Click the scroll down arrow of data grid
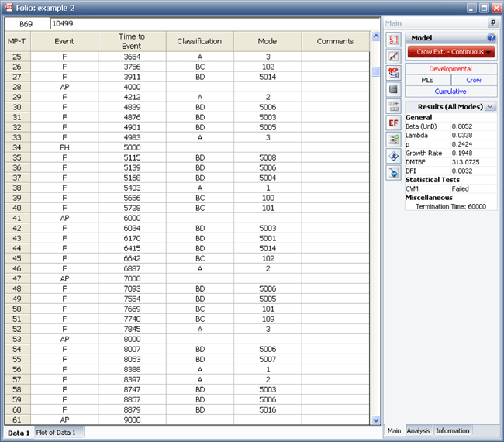Image resolution: width=504 pixels, height=442 pixels. click(376, 420)
